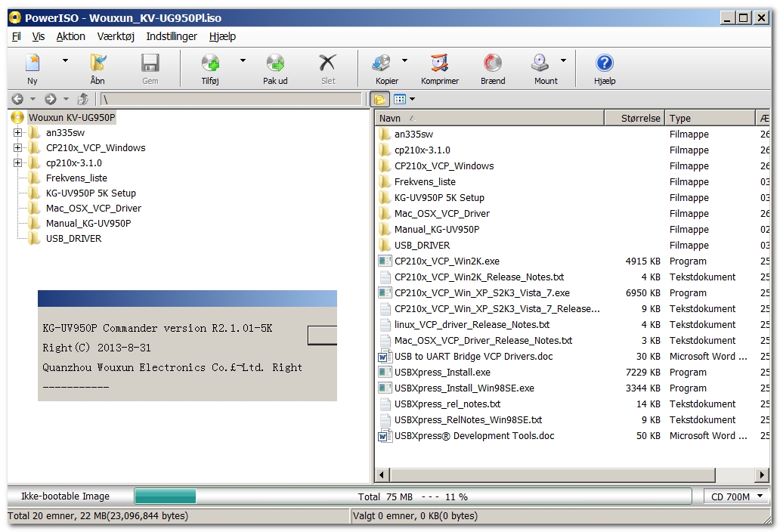Select USBXpress_Install.exe program file
780x532 pixels.
click(x=442, y=373)
